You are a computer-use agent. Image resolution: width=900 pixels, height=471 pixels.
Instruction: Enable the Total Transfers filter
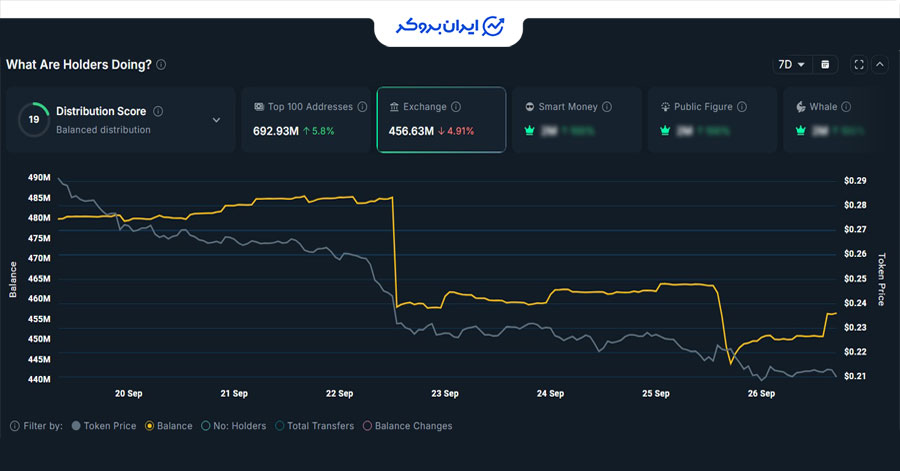tap(314, 426)
